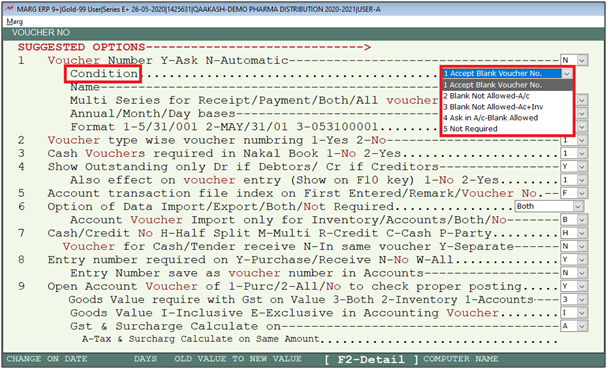Viewport: 608px width, 369px height.
Task: Click 'Condition' label text
Action: click(104, 74)
